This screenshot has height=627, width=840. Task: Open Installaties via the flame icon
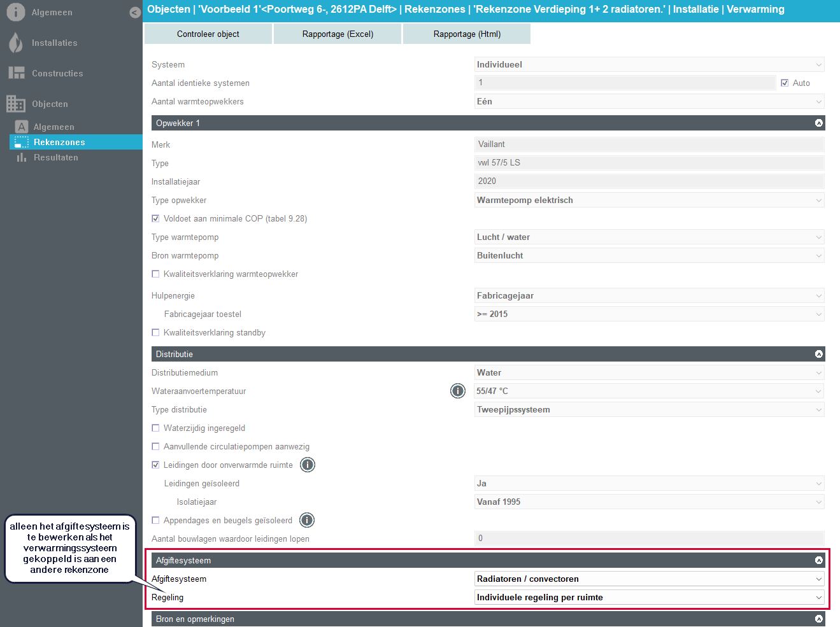16,43
